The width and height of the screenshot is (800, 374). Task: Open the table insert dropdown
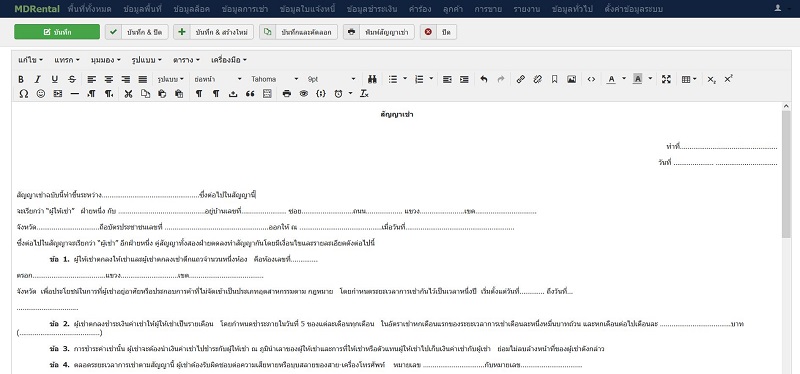689,79
